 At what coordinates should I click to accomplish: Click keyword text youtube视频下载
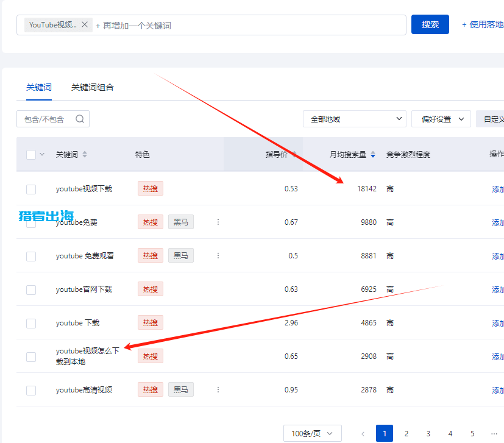(84, 189)
